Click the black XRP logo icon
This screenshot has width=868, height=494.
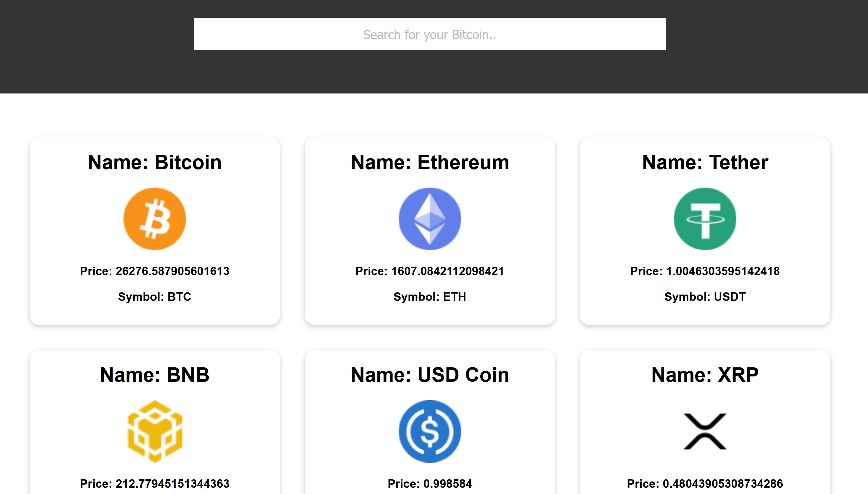click(x=705, y=431)
